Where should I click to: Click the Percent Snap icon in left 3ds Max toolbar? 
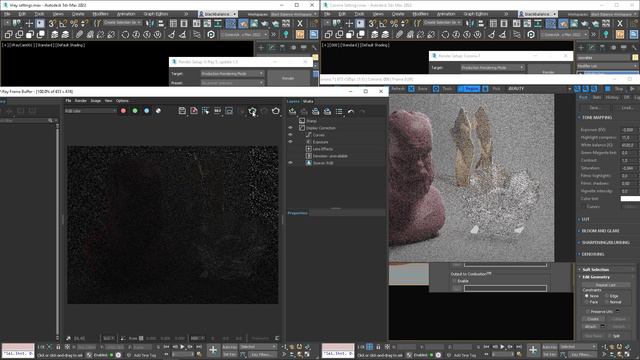coord(74,24)
